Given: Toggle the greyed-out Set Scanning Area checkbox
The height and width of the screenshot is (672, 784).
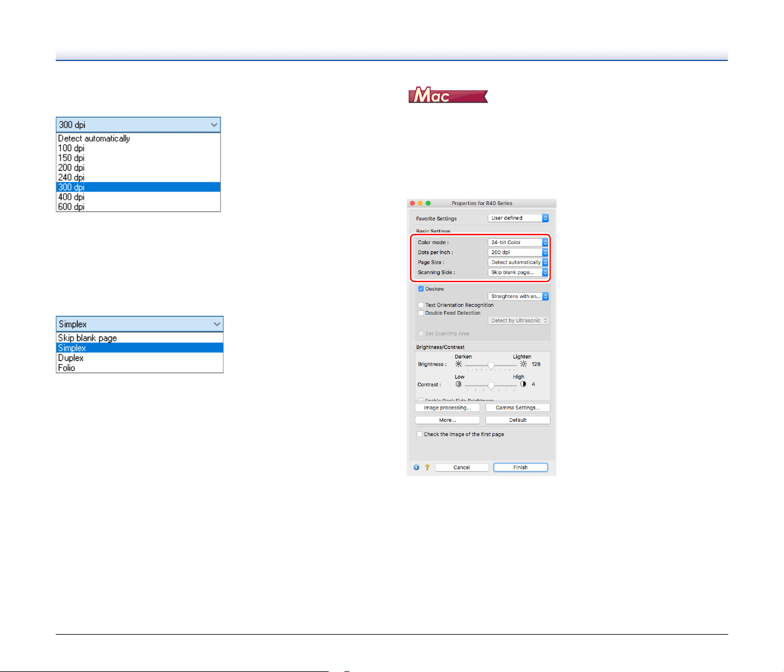Looking at the screenshot, I should [421, 334].
